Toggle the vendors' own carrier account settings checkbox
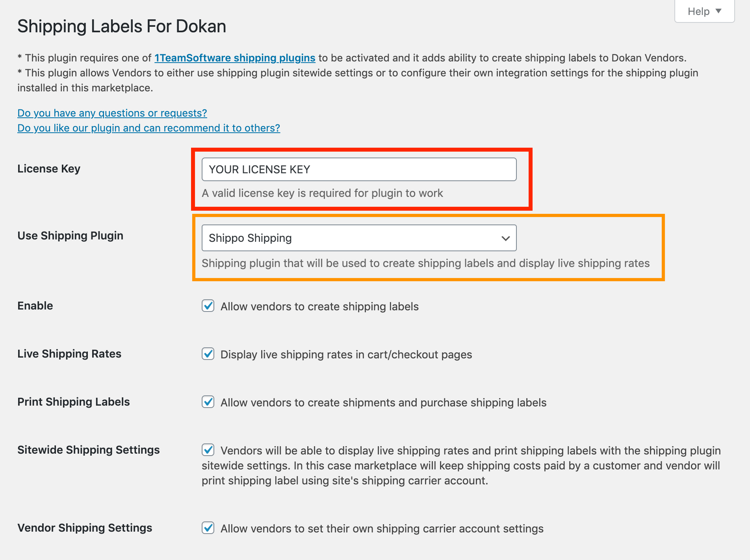This screenshot has width=750, height=560. pyautogui.click(x=208, y=528)
